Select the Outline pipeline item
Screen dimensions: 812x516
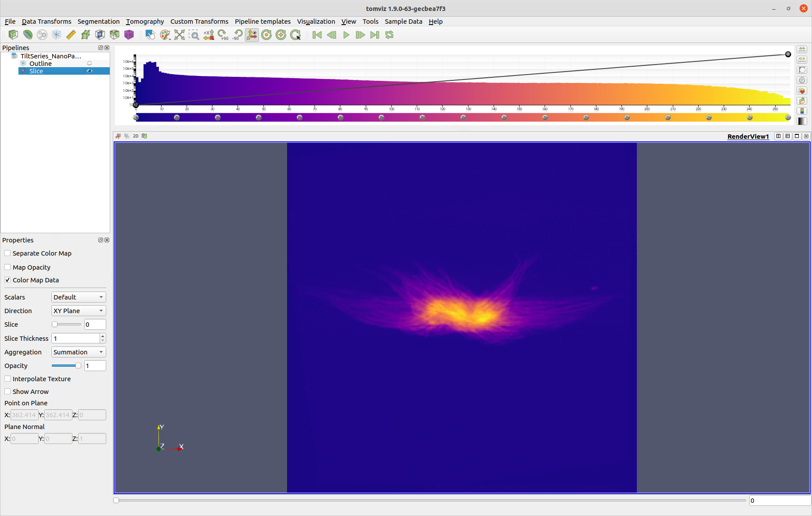(40, 64)
